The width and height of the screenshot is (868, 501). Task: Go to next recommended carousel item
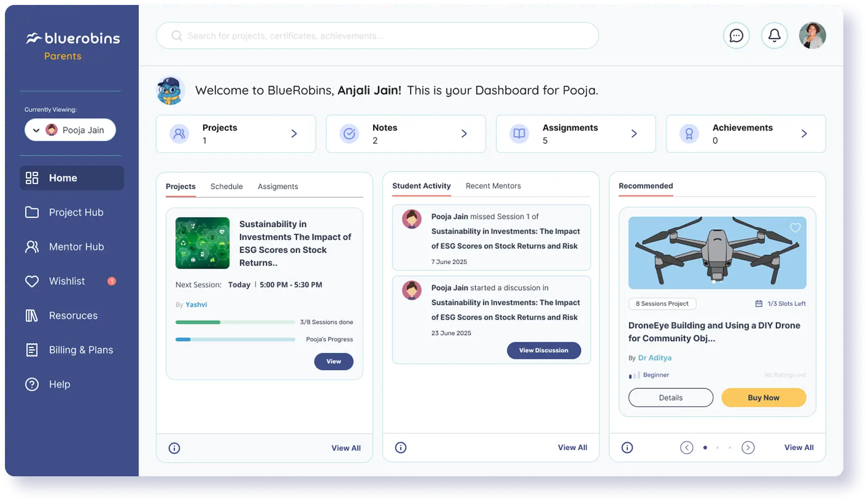pyautogui.click(x=748, y=448)
